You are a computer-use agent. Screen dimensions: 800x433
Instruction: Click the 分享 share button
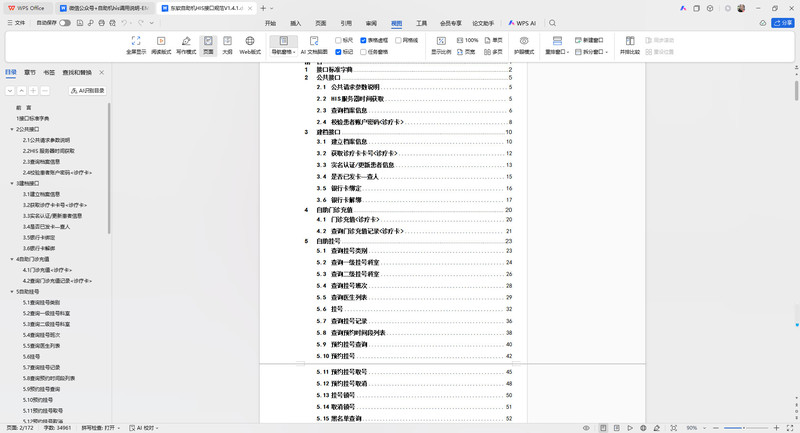(783, 23)
